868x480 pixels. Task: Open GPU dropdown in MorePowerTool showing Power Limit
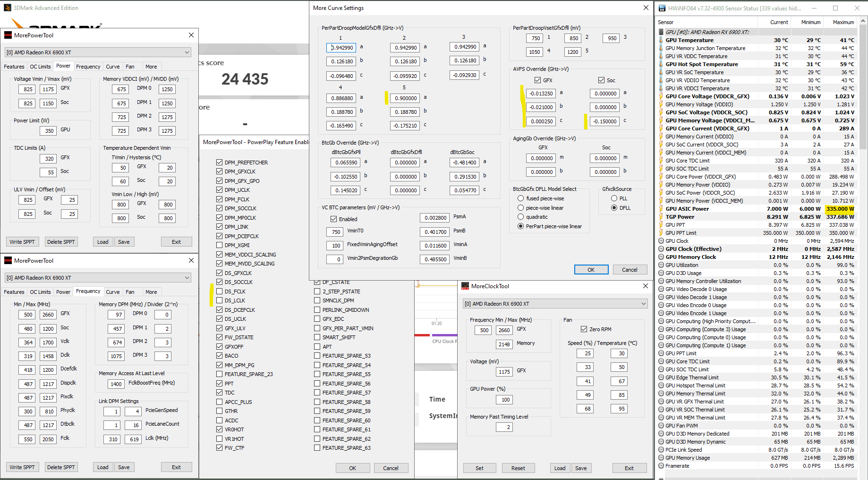pyautogui.click(x=98, y=52)
